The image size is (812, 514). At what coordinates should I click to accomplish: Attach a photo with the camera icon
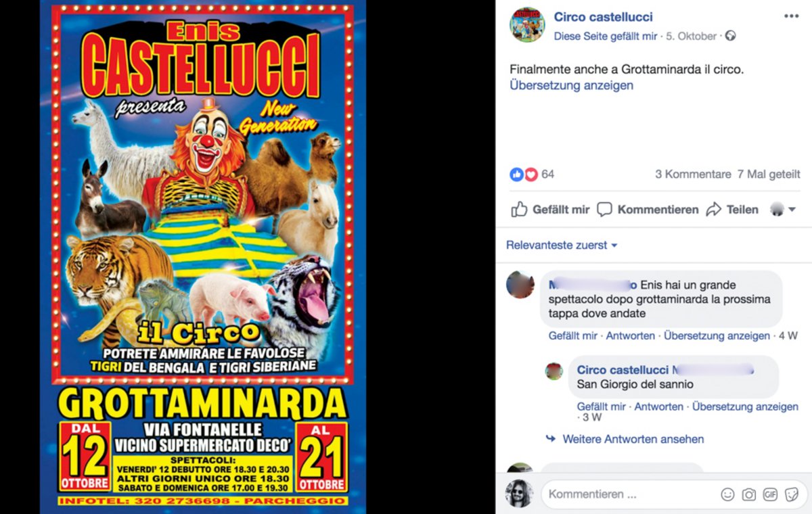click(749, 494)
